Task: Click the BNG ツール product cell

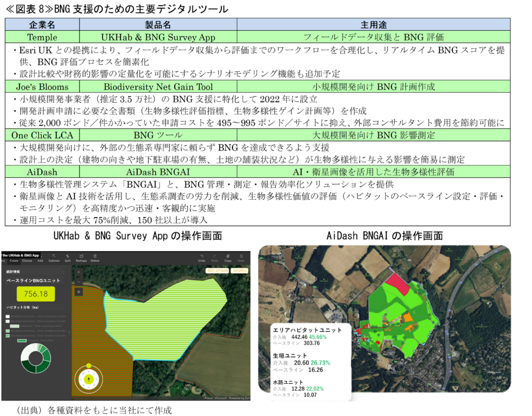Action: pyautogui.click(x=158, y=135)
